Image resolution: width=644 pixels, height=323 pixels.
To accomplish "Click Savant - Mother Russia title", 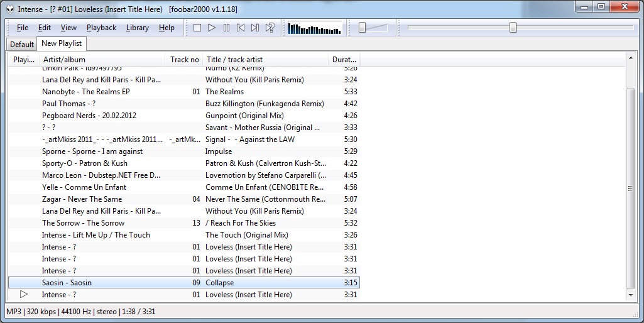I will [263, 128].
